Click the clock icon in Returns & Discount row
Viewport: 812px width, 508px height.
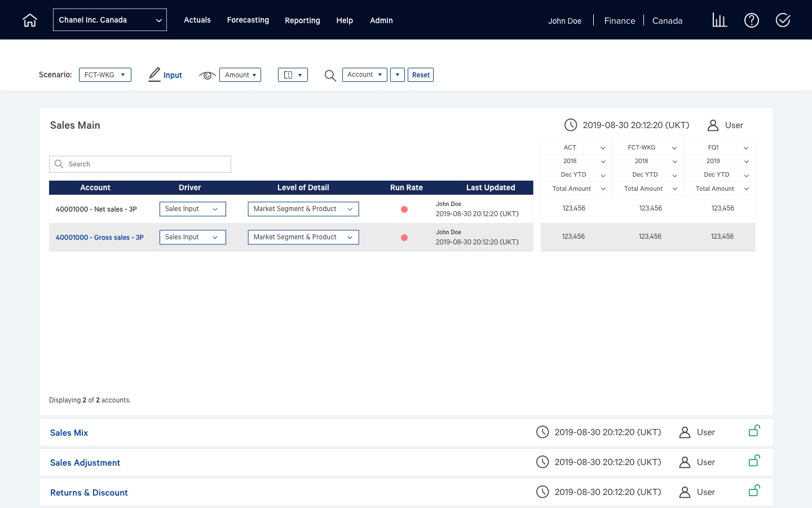point(542,492)
